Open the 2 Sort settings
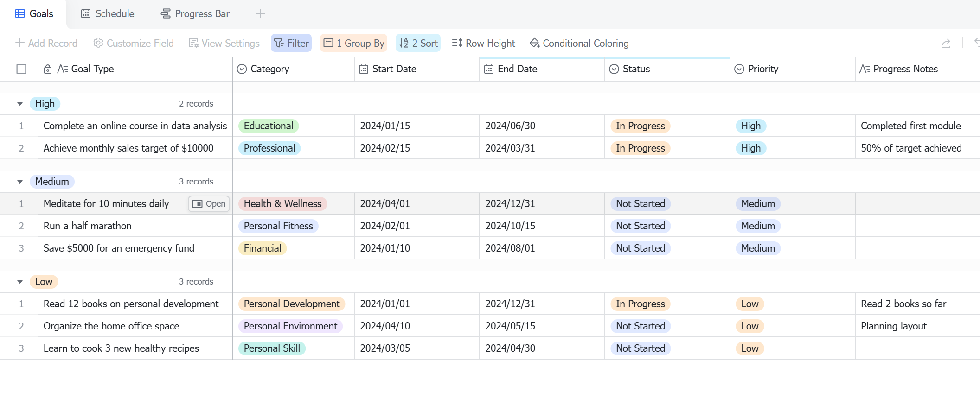 click(418, 43)
